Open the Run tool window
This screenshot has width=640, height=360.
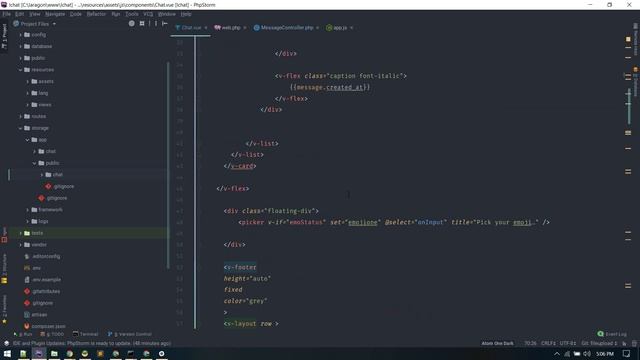[23, 334]
